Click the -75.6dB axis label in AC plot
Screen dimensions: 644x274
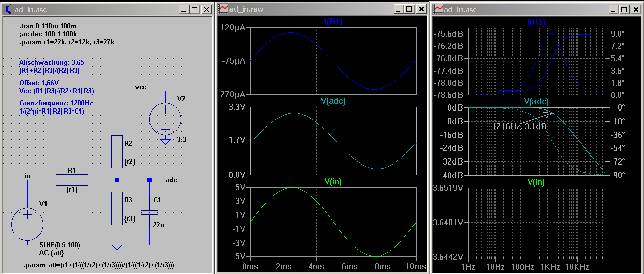(449, 34)
